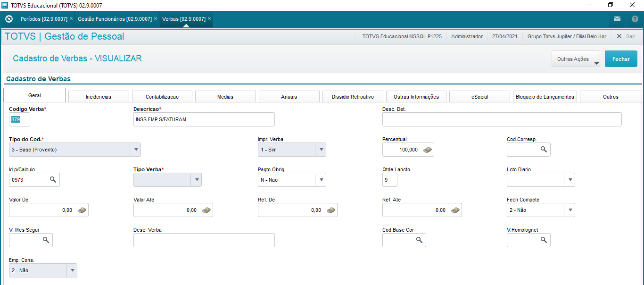Click the Qtde.Lancto input field
Screen dimensions: 644x285
click(x=390, y=180)
